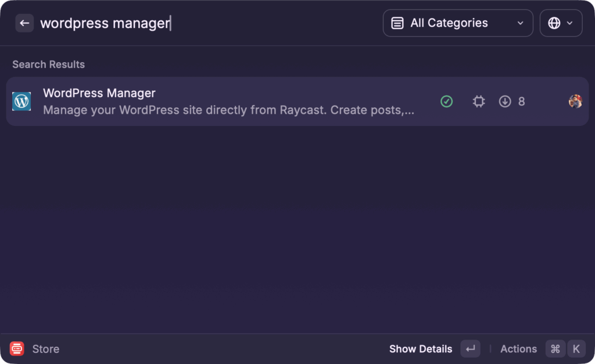The image size is (595, 364).
Task: Click the author avatar on WordPress Manager
Action: tap(575, 102)
